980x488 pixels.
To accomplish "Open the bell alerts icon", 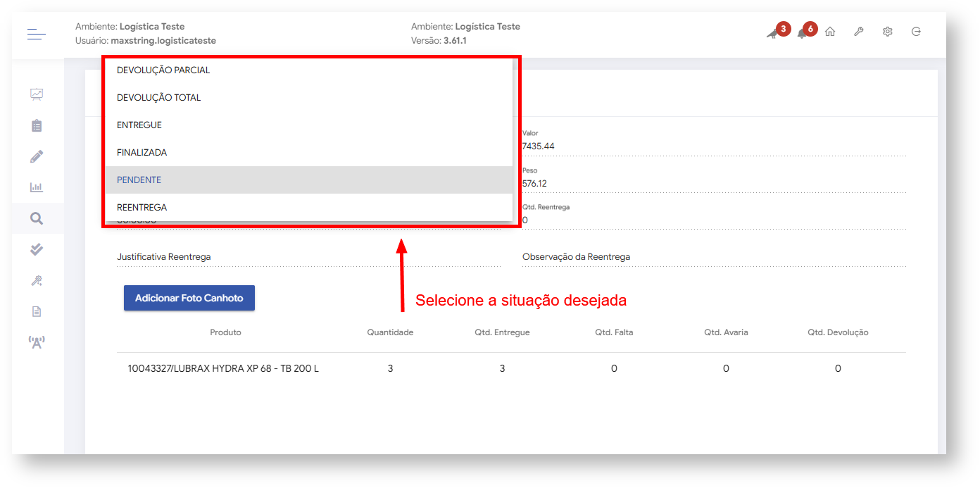I will point(802,32).
